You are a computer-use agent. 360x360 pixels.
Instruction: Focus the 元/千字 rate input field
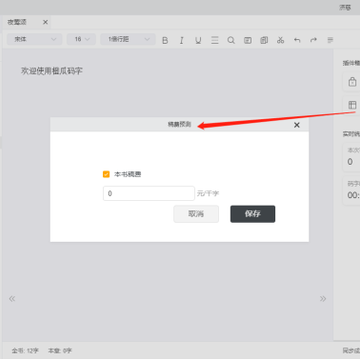[x=149, y=193]
